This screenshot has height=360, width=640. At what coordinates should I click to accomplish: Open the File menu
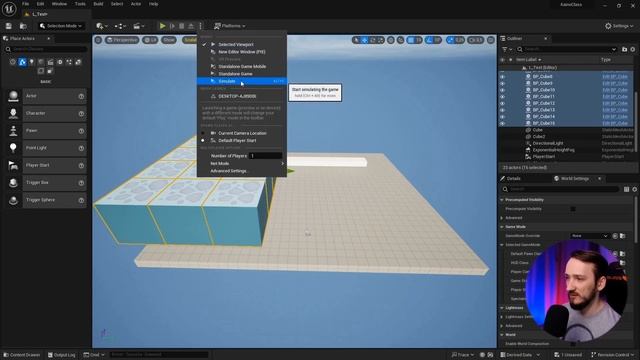pos(25,4)
